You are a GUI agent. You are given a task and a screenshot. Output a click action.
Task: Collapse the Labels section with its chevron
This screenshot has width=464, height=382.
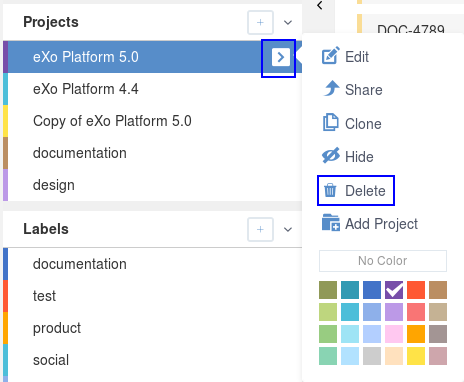click(288, 229)
